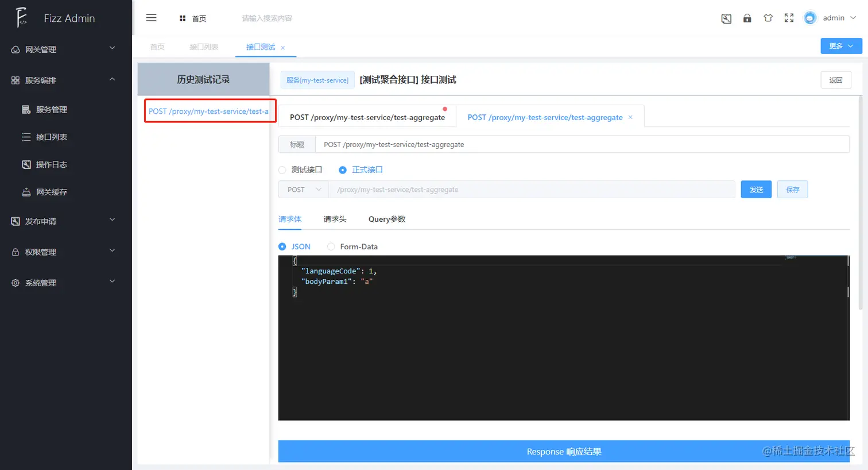Screen dimensions: 868x470
Task: Open the POST method dropdown
Action: (x=304, y=190)
